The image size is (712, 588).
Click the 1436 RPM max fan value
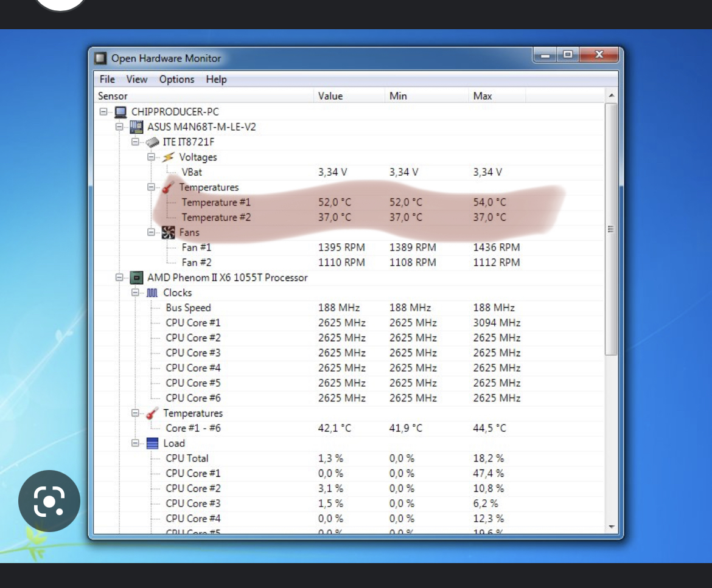pos(497,247)
